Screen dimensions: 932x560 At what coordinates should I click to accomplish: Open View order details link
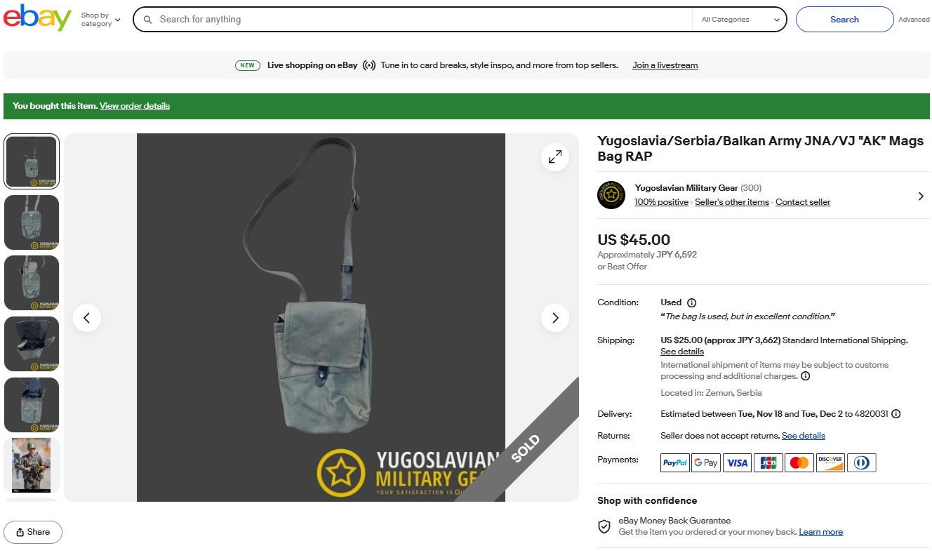pyautogui.click(x=135, y=106)
